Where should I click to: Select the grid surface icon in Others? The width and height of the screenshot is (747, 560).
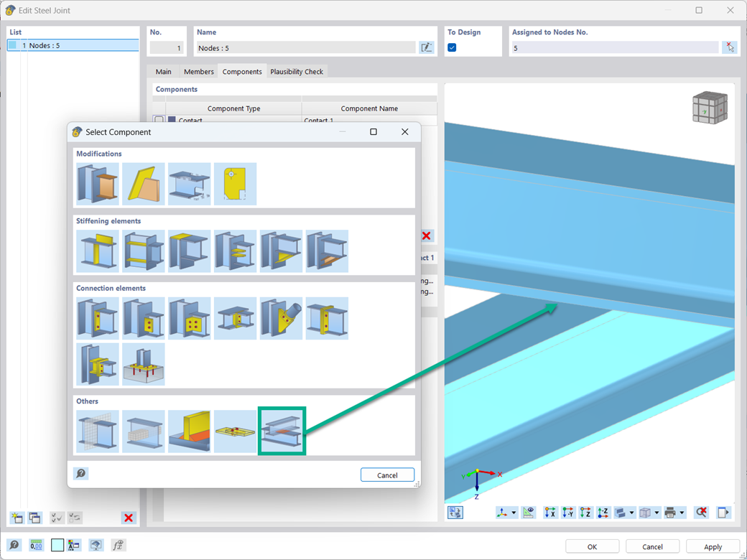click(98, 431)
